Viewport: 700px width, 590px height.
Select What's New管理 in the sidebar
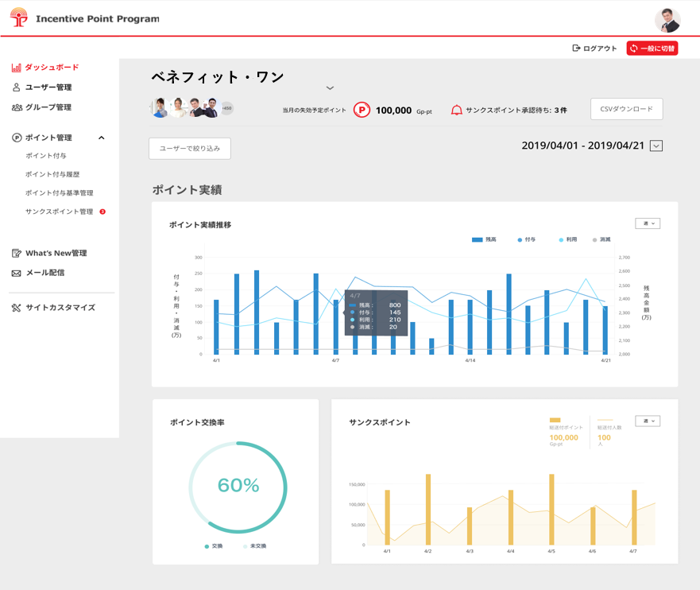[x=56, y=254]
